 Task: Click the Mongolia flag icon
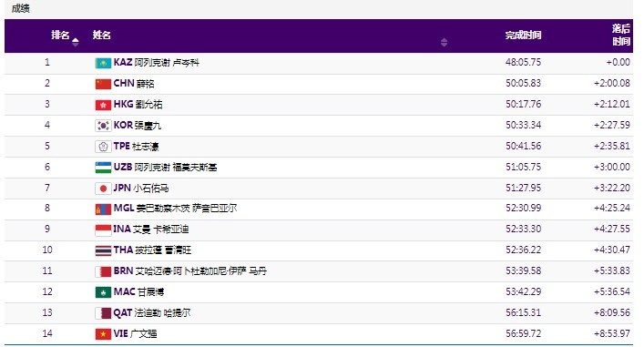(103, 209)
